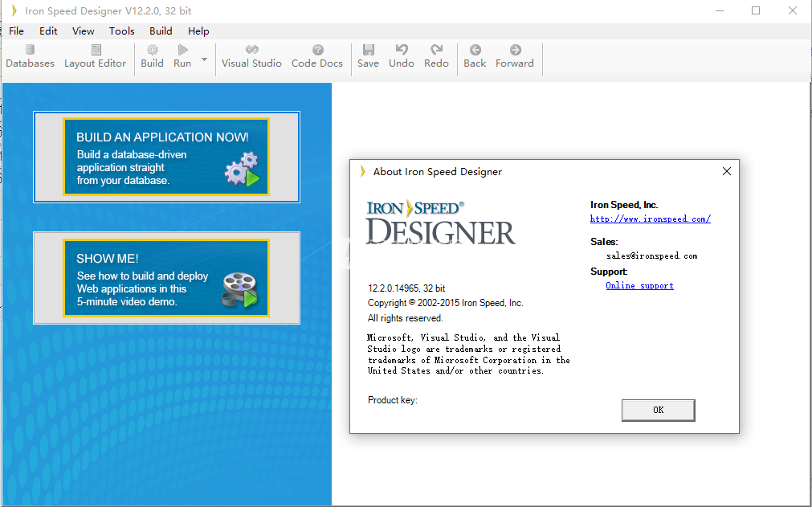Click the Show Me video demo banner
The width and height of the screenshot is (812, 507).
click(166, 278)
